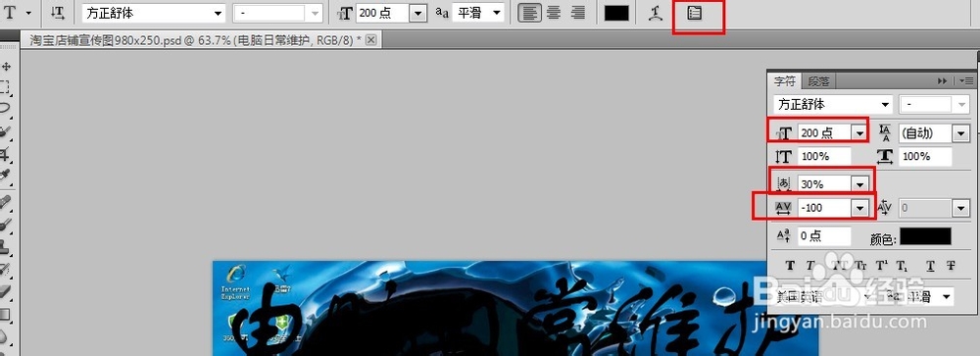Open text color swatch in options bar
This screenshot has height=356, width=980.
coord(616,13)
